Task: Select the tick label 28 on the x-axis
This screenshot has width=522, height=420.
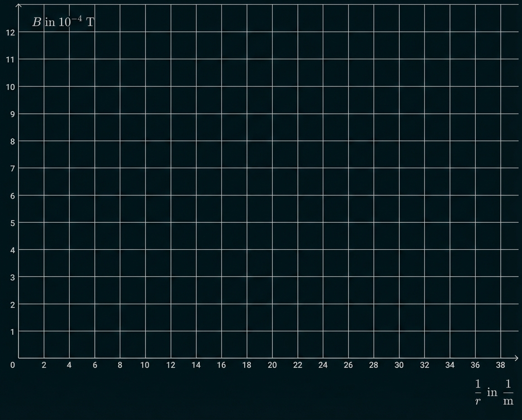Action: pos(373,365)
